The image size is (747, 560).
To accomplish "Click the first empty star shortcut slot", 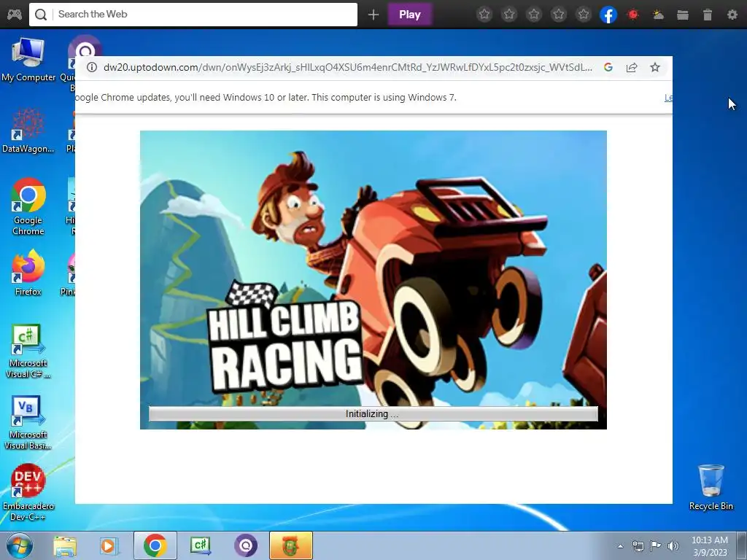I will [484, 15].
